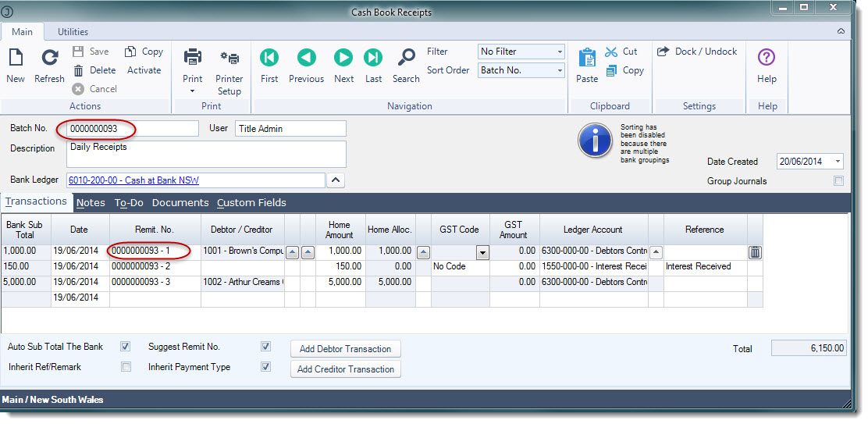
Task: Click the blue information icon
Action: coord(595,141)
